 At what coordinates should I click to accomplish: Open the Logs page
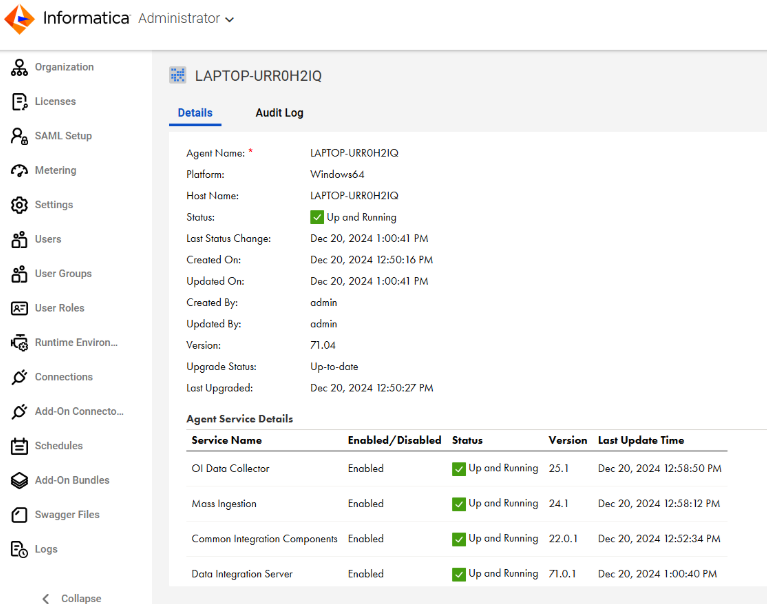tap(46, 549)
